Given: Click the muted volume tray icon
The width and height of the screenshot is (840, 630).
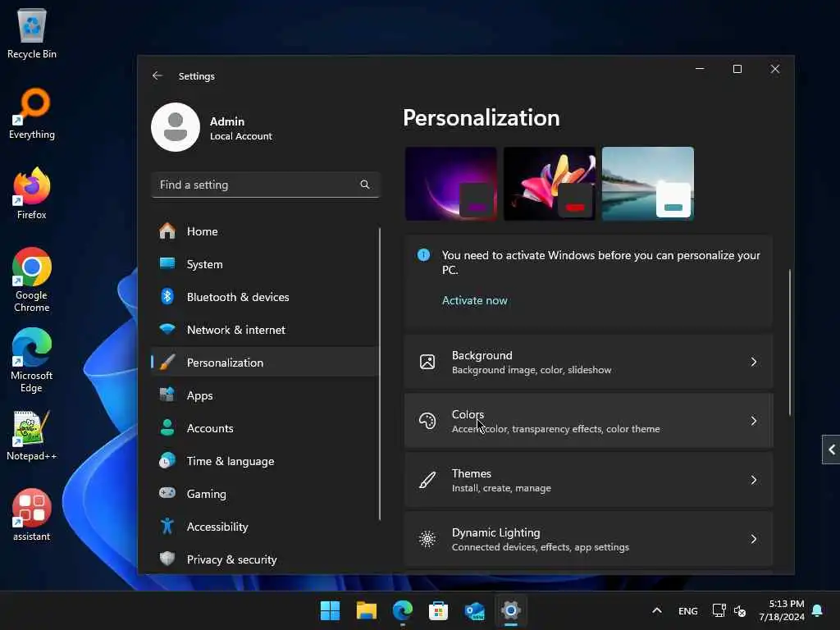Looking at the screenshot, I should [x=740, y=610].
